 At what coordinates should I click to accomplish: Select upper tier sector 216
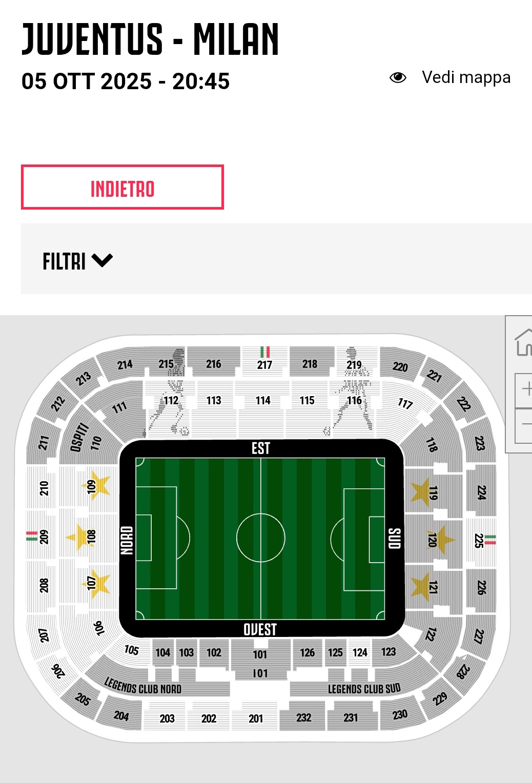click(214, 364)
